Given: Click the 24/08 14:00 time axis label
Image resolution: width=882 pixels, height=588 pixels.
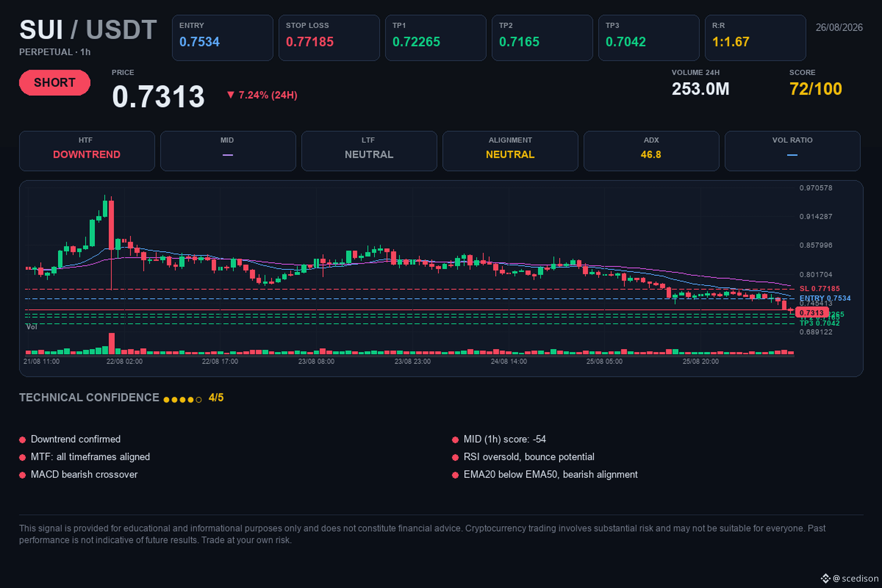Looking at the screenshot, I should point(509,362).
